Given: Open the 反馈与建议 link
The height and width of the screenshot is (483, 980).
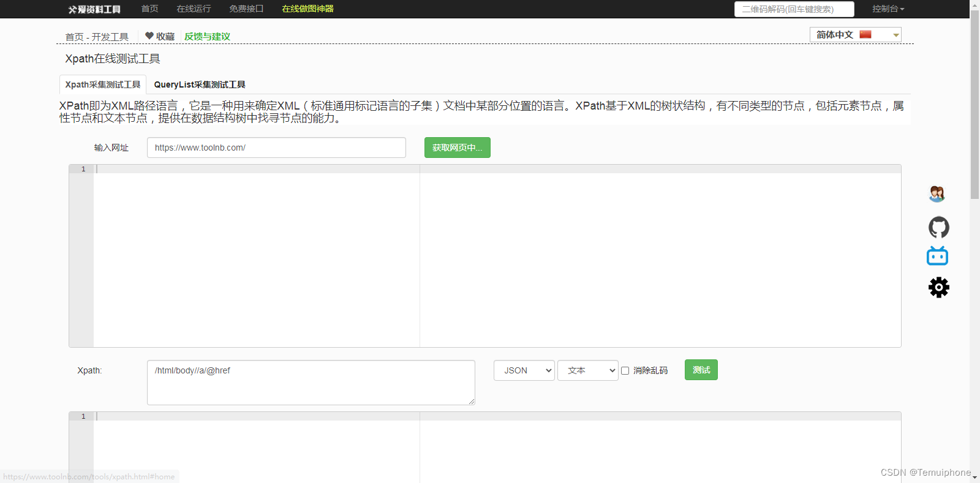Looking at the screenshot, I should pyautogui.click(x=207, y=37).
